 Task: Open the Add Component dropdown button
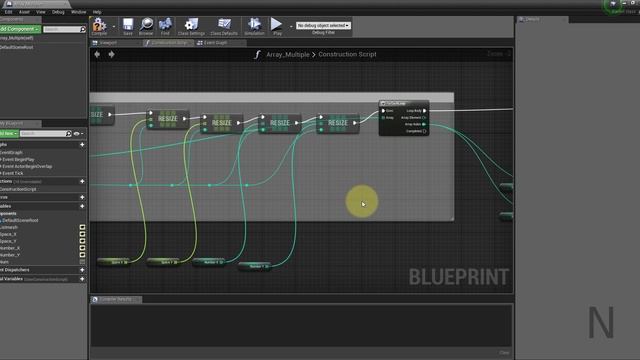coord(20,29)
